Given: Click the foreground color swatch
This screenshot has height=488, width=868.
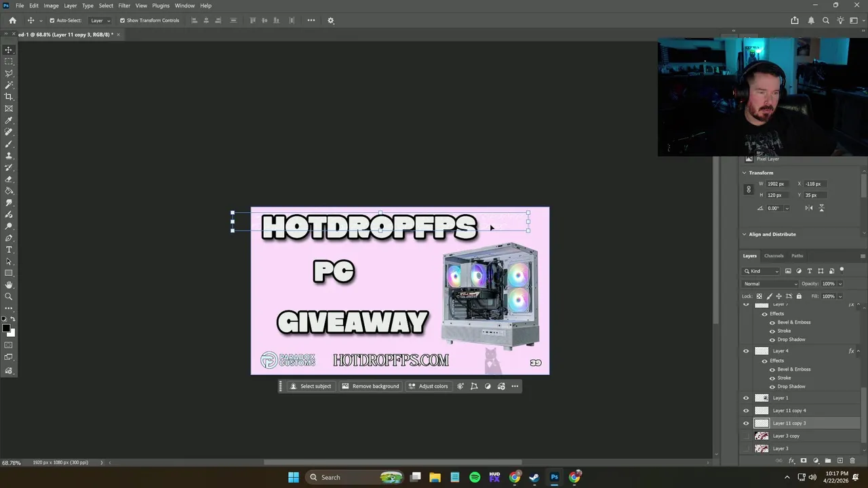Looking at the screenshot, I should tap(6, 329).
